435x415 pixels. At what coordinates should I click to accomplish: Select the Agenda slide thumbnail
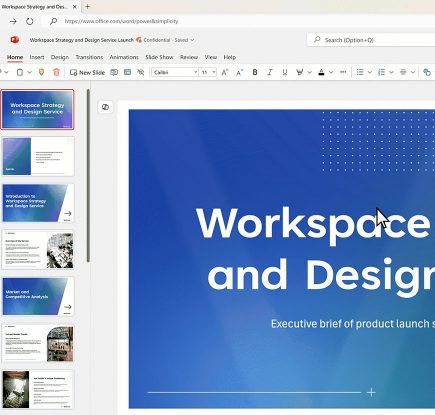(38, 156)
